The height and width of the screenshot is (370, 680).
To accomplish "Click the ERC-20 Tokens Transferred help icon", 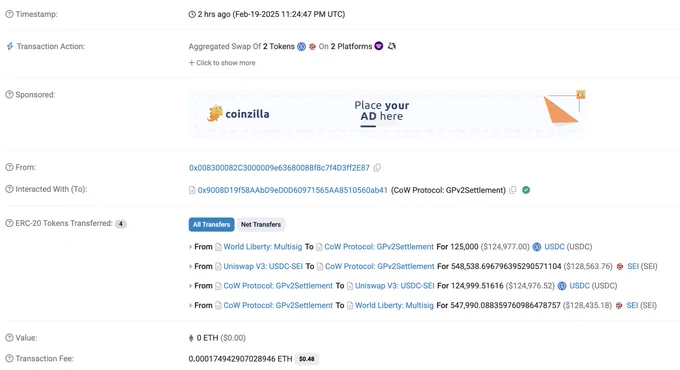I will click(x=9, y=223).
